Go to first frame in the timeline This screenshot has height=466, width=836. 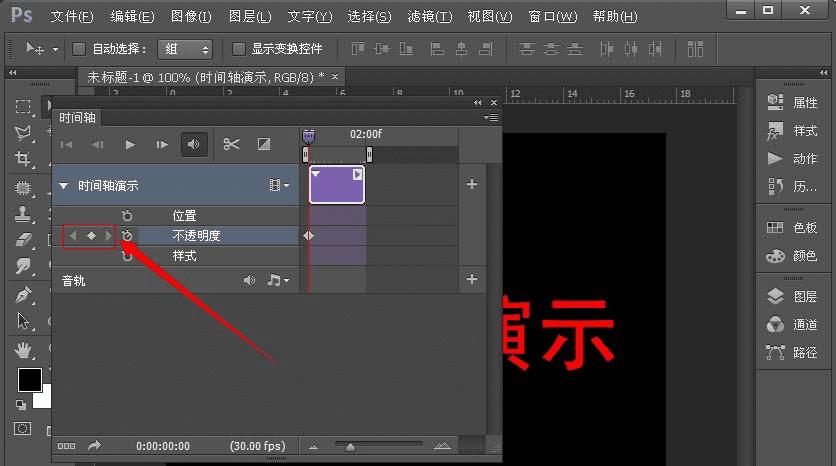(67, 144)
